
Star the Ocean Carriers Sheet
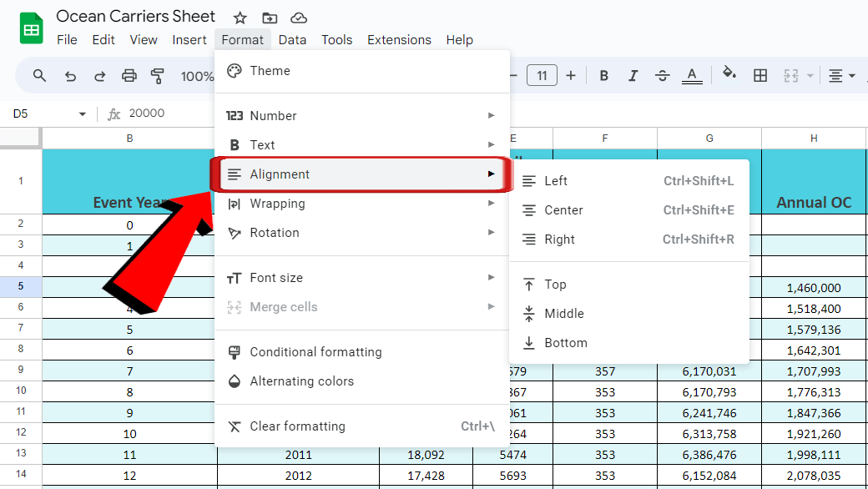(240, 17)
